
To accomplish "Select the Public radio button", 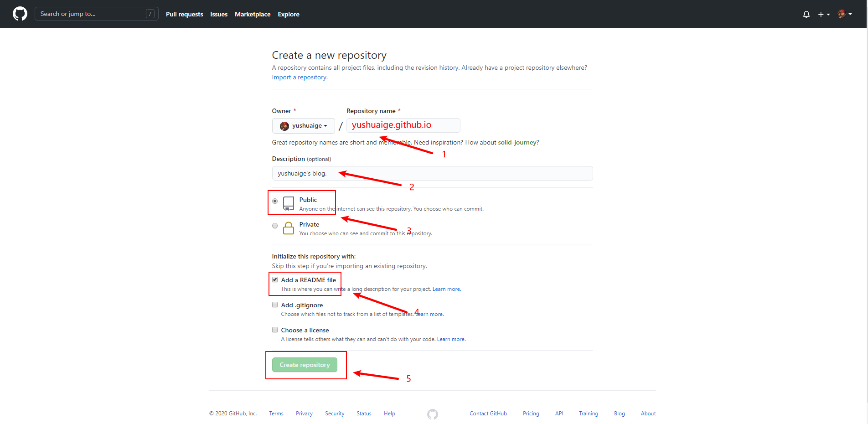I will coord(275,201).
